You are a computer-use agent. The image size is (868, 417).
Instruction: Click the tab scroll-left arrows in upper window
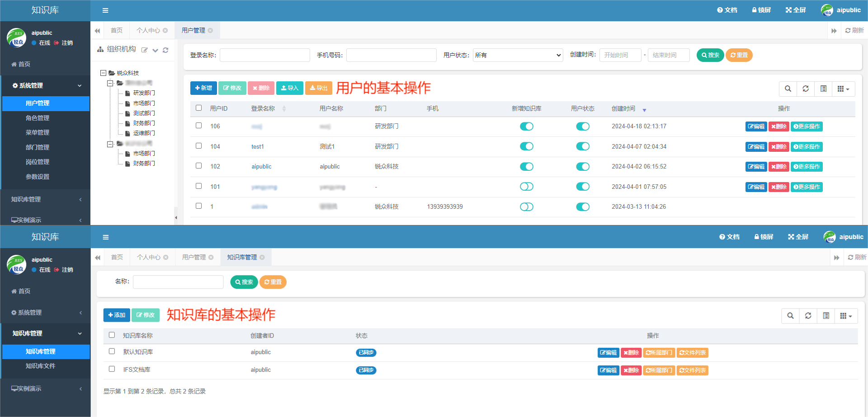97,31
